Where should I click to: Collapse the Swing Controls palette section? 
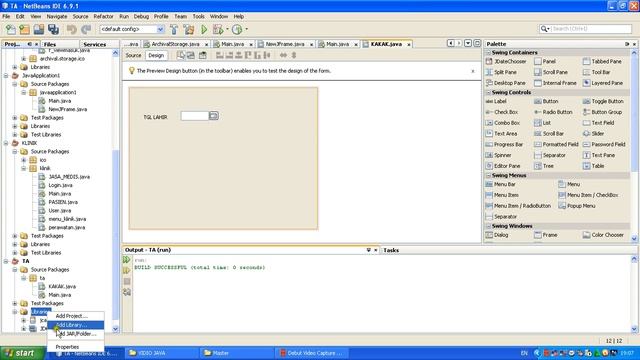(x=489, y=93)
